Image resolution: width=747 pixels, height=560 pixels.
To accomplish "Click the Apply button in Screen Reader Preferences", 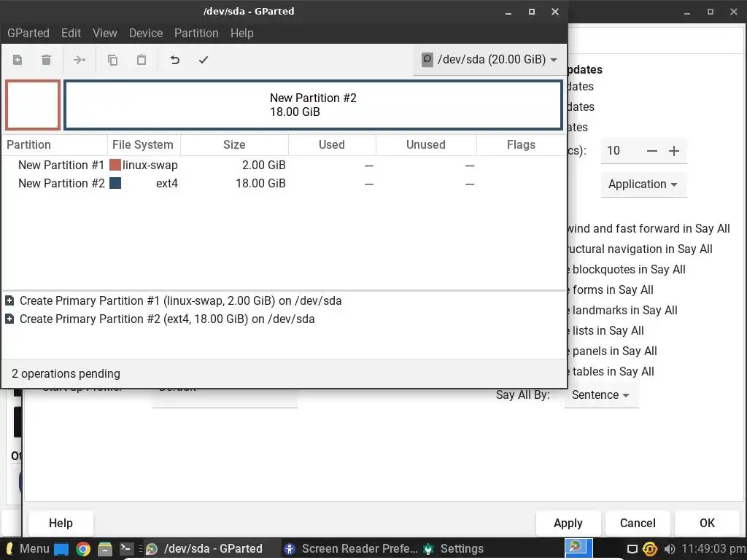I will pyautogui.click(x=568, y=524).
